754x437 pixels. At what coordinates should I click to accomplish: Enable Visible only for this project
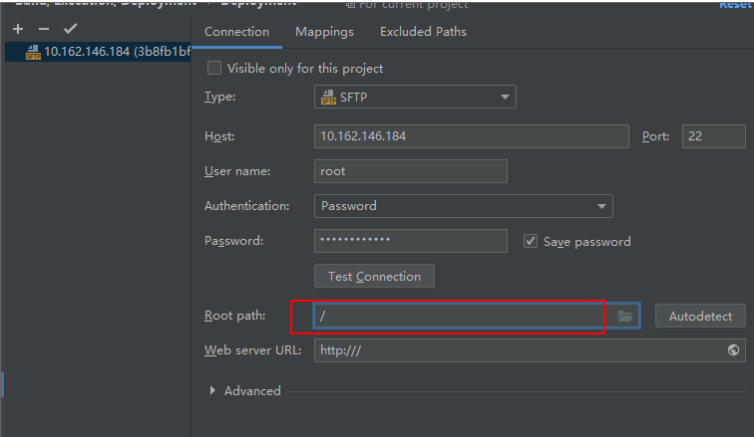[x=214, y=69]
